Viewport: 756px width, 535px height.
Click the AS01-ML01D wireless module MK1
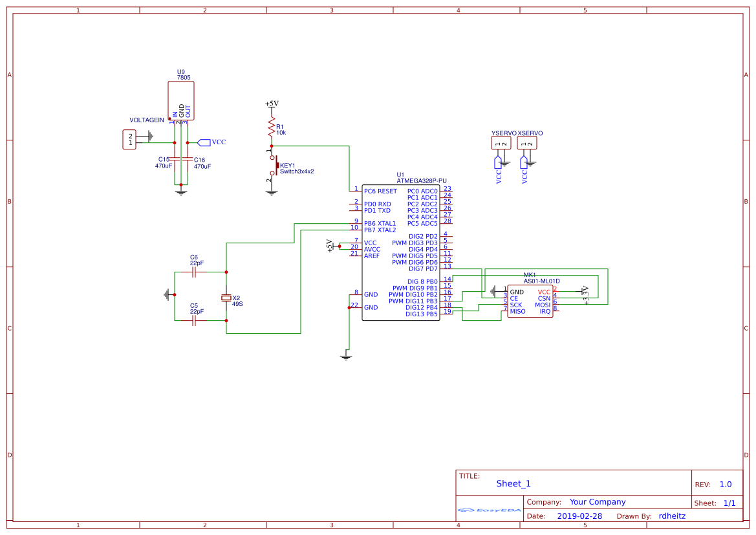(530, 300)
